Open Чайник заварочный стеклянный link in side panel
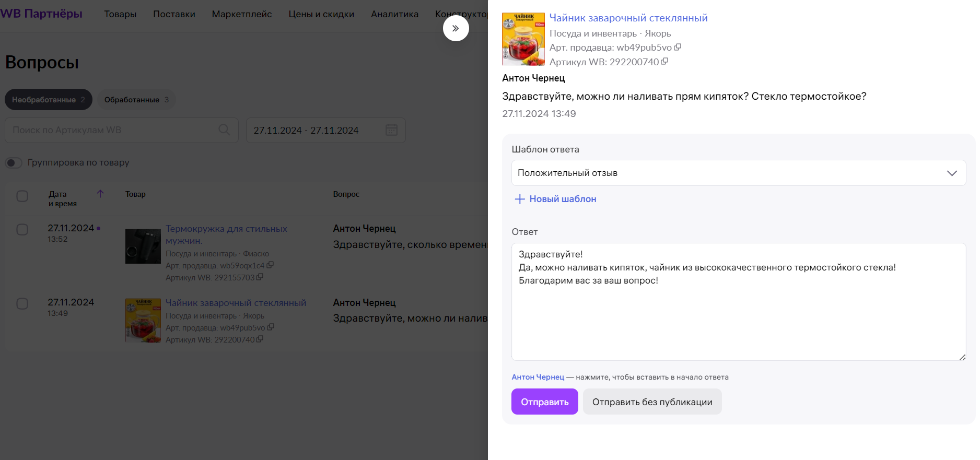 coord(628,18)
